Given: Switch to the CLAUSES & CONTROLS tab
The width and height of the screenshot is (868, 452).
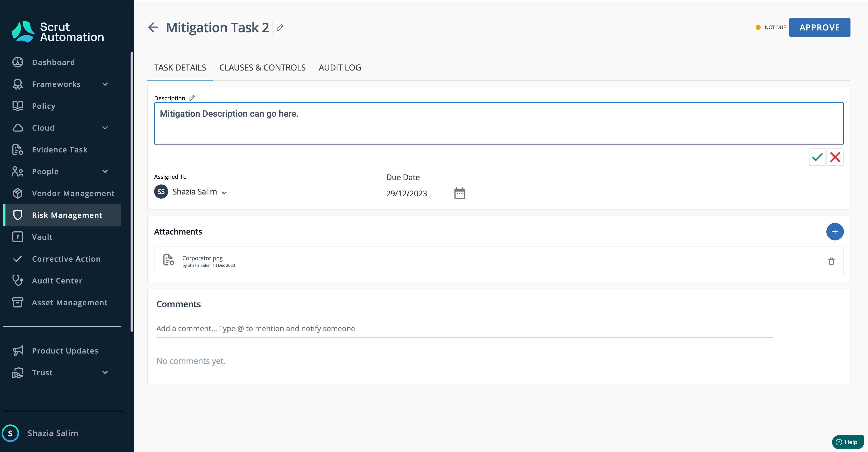Looking at the screenshot, I should [262, 68].
